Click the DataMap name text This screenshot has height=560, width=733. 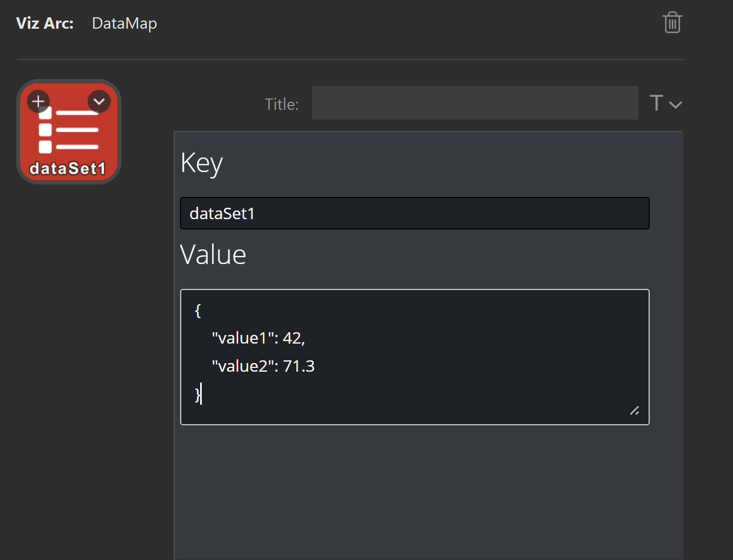pos(124,24)
